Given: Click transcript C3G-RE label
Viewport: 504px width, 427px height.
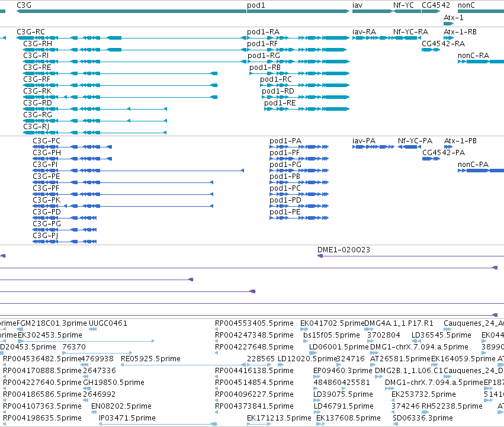Looking at the screenshot, I should [x=37, y=68].
